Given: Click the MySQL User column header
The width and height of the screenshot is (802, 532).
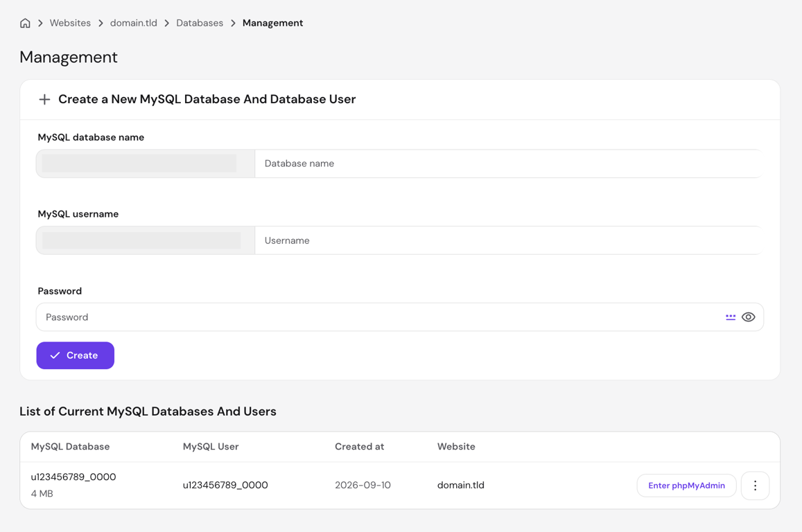Looking at the screenshot, I should (x=211, y=447).
